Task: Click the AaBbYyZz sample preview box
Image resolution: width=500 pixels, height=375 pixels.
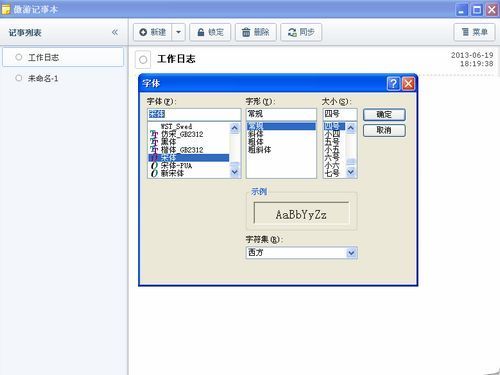Action: pyautogui.click(x=302, y=213)
